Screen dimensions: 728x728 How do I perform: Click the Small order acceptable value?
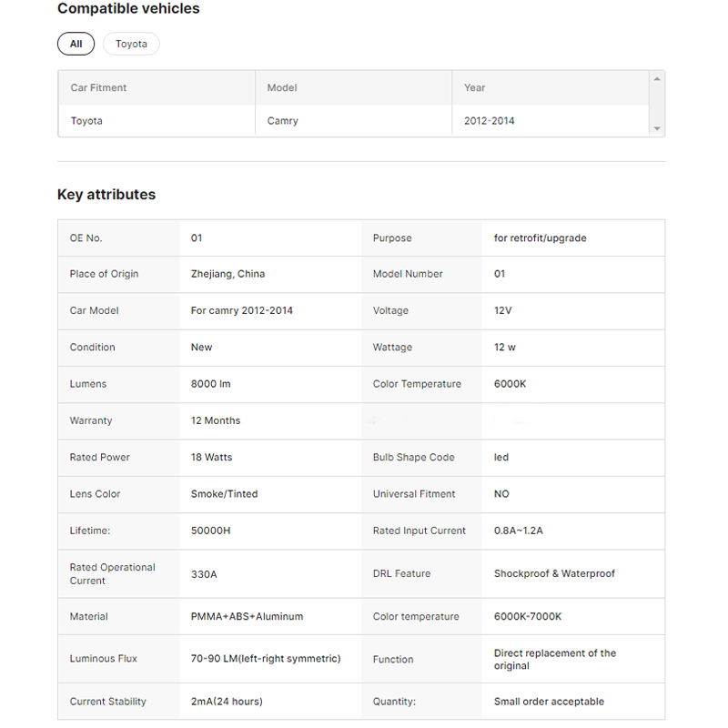(x=549, y=702)
